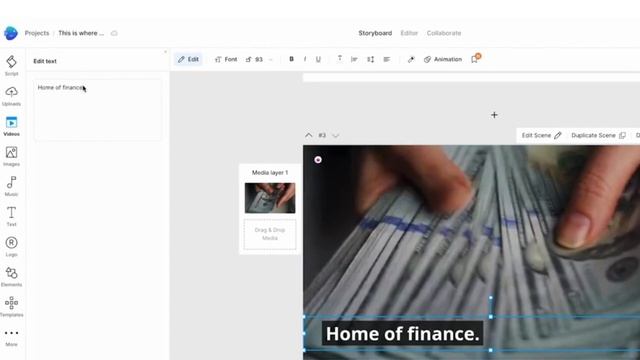The width and height of the screenshot is (640, 360).
Task: Add a new scene with plus icon
Action: point(494,115)
